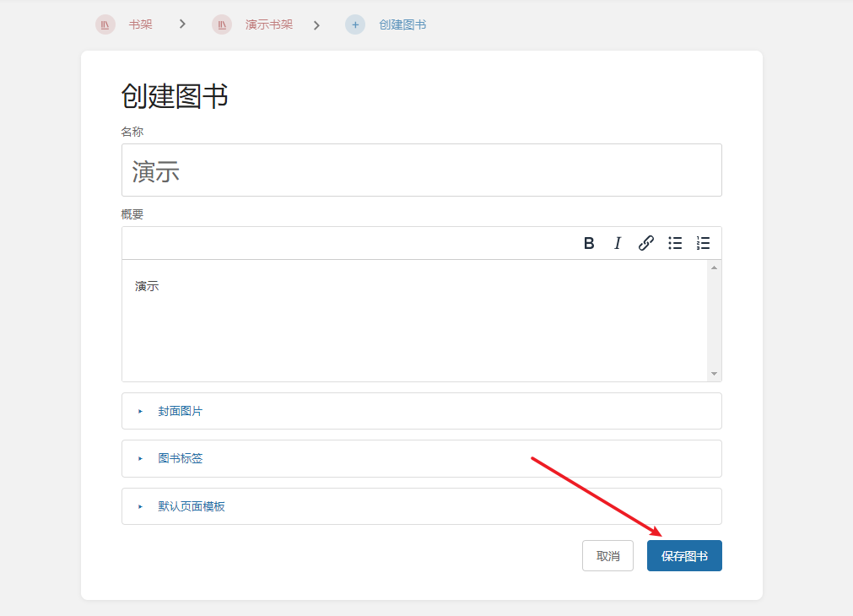Click inside the 概要 editor text area
Viewport: 853px width, 616px height.
tap(413, 321)
